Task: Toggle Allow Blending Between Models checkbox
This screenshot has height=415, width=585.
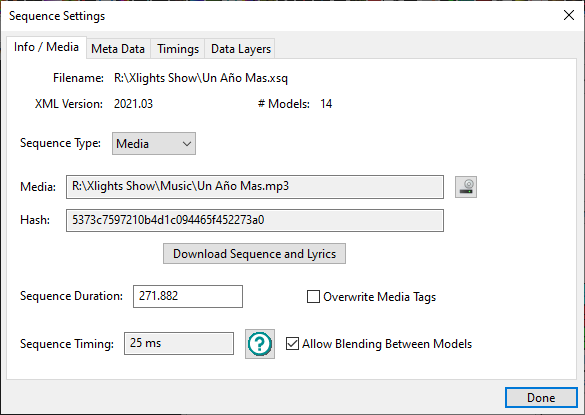Action: click(292, 343)
